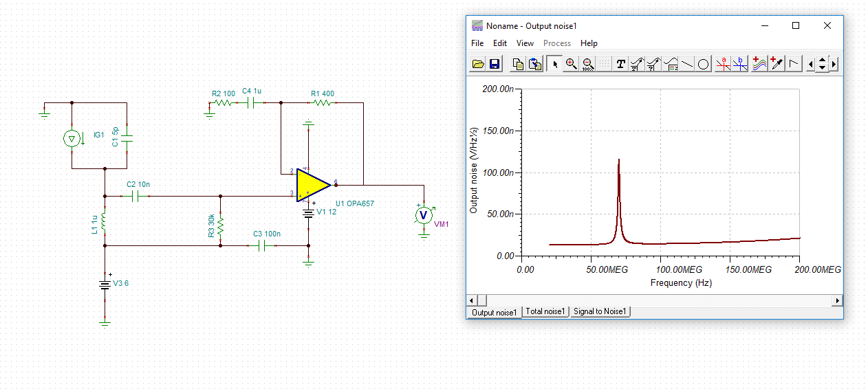Save the diagram with floppy icon
This screenshot has width=868, height=389.
point(494,64)
